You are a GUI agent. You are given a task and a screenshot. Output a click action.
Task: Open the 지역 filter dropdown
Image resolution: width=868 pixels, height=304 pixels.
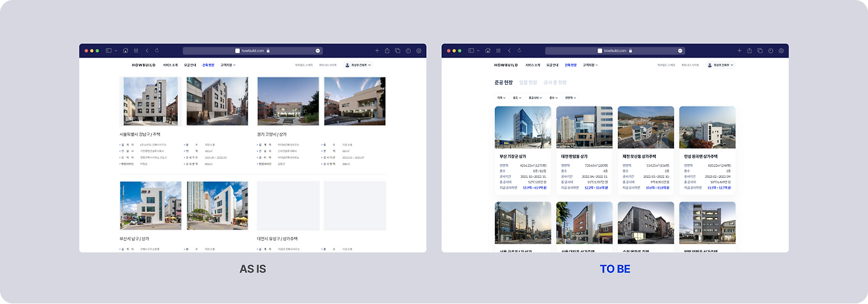[x=501, y=98]
